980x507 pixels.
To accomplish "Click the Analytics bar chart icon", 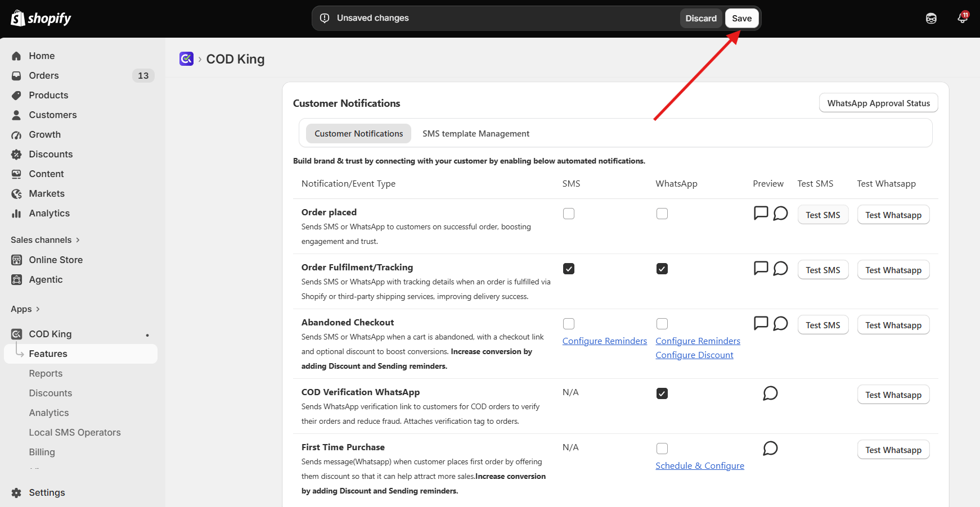I will (17, 214).
